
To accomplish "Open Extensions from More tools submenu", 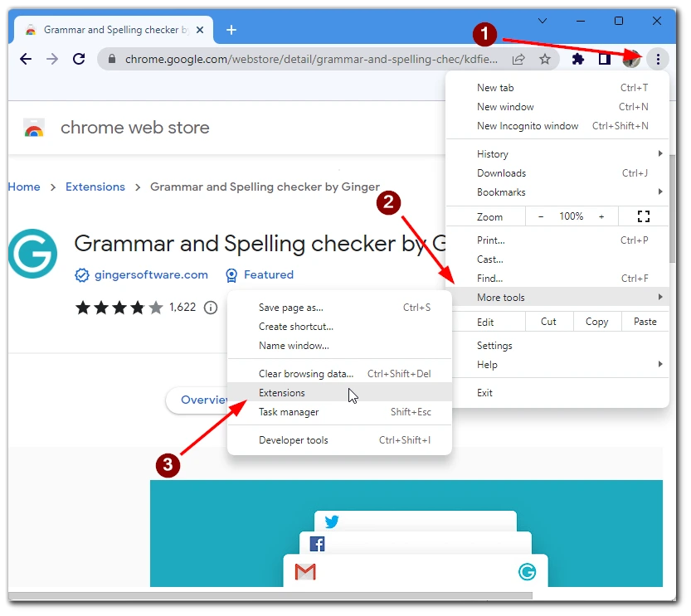I will (339, 393).
